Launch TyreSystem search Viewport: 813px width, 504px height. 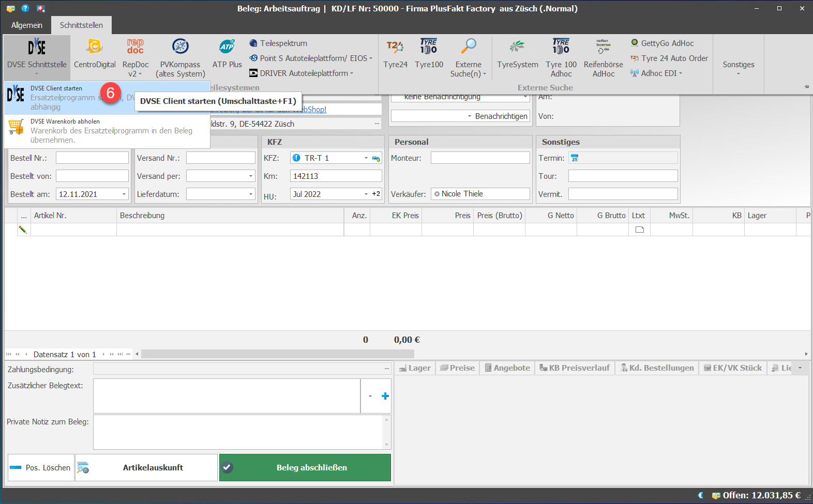(518, 54)
